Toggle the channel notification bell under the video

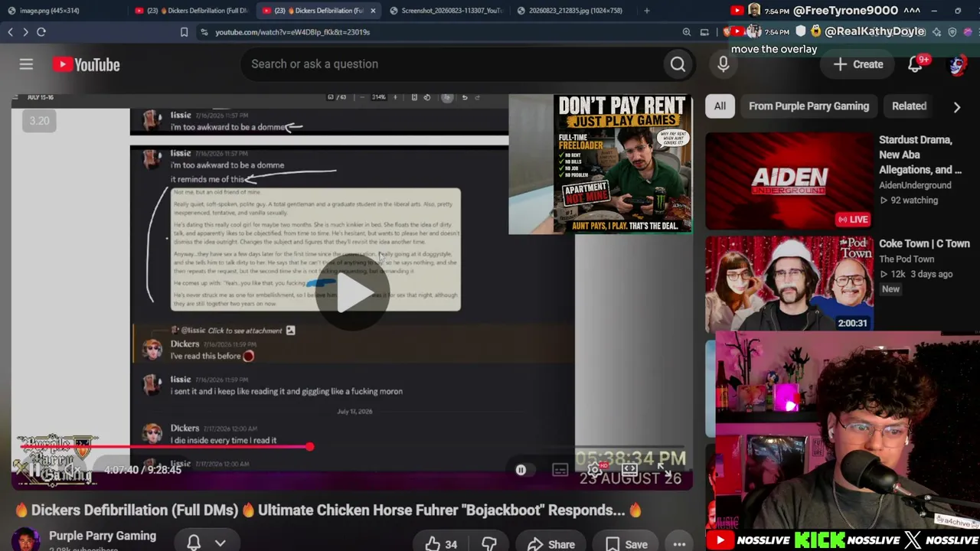pos(194,543)
